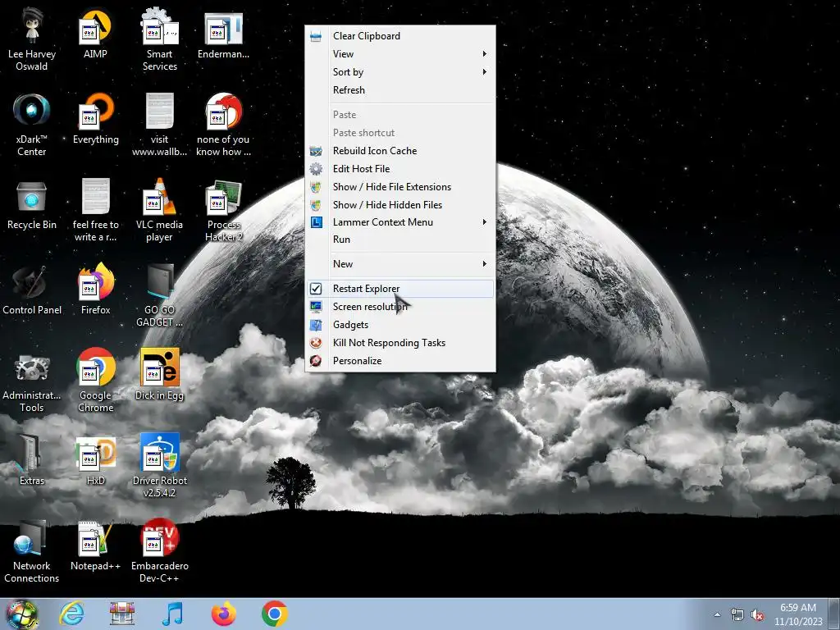Toggle Show / Hide File Extensions
The width and height of the screenshot is (840, 630).
point(400,187)
